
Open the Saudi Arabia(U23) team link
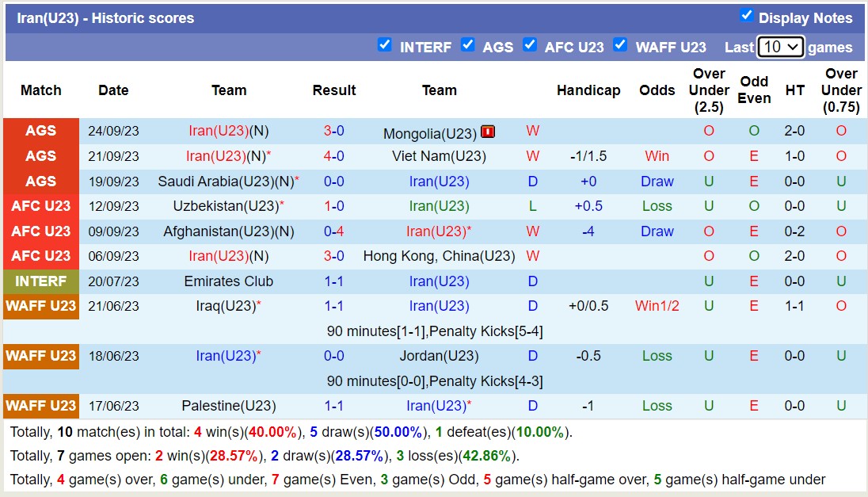coord(224,182)
